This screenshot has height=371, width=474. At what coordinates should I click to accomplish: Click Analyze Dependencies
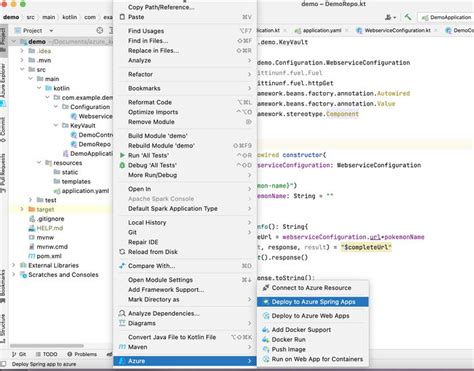pos(185,313)
